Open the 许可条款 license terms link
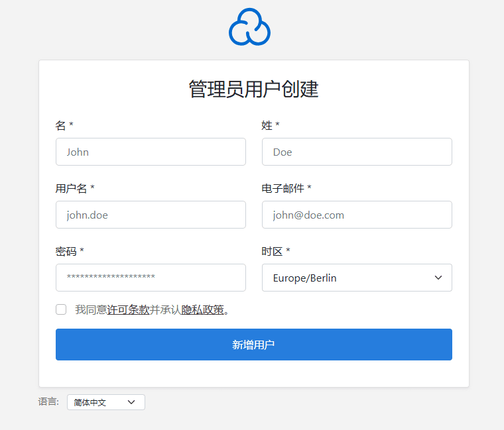This screenshot has width=504, height=430. pyautogui.click(x=128, y=309)
